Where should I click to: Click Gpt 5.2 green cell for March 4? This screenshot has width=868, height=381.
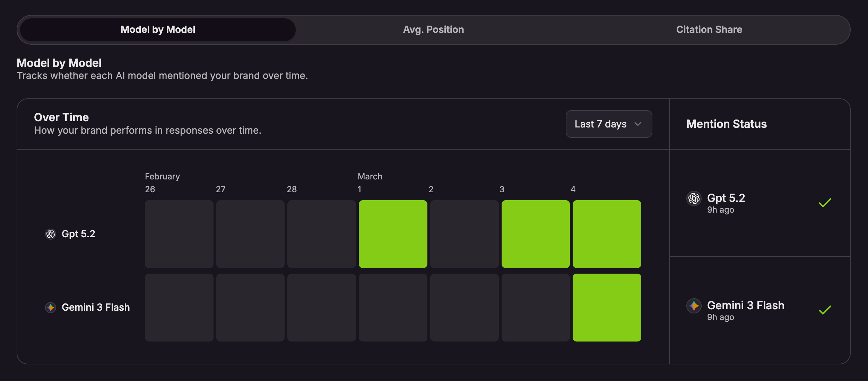tap(607, 234)
